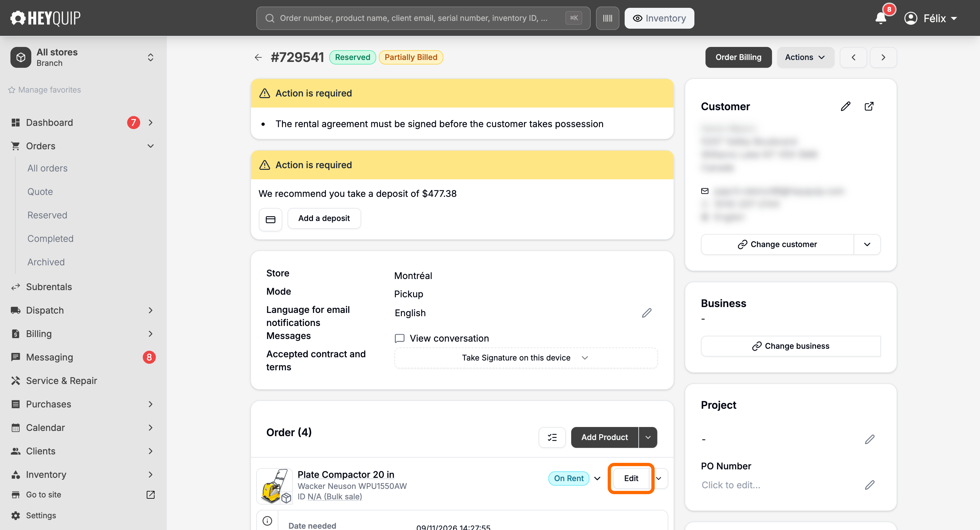Viewport: 980px width, 530px height.
Task: Open All orders in the sidebar
Action: click(x=48, y=168)
